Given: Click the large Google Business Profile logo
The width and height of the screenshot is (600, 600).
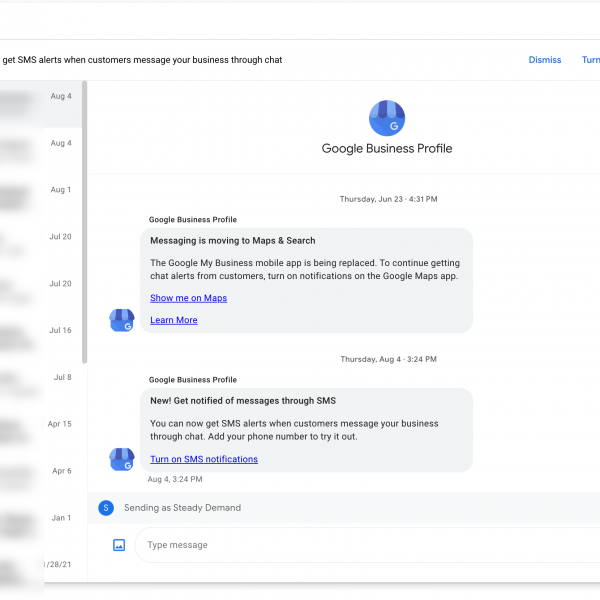Looking at the screenshot, I should [387, 118].
